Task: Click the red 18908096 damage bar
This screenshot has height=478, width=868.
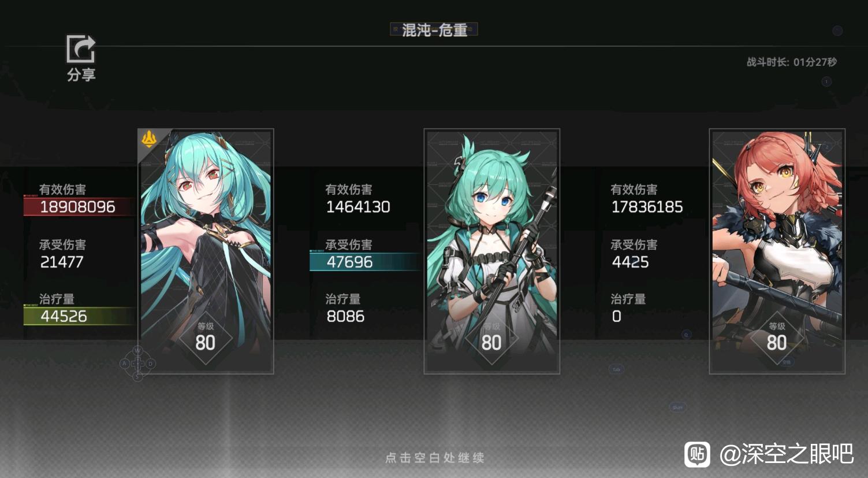Action: point(80,206)
